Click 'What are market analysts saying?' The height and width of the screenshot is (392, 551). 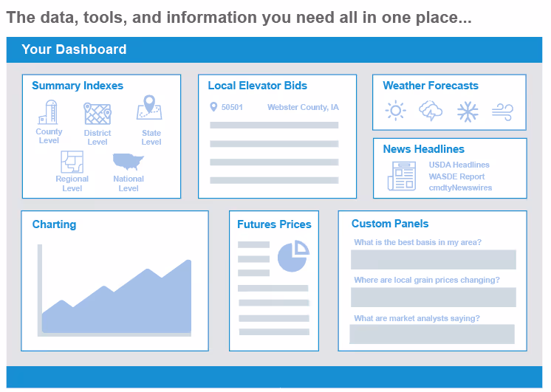pyautogui.click(x=417, y=318)
